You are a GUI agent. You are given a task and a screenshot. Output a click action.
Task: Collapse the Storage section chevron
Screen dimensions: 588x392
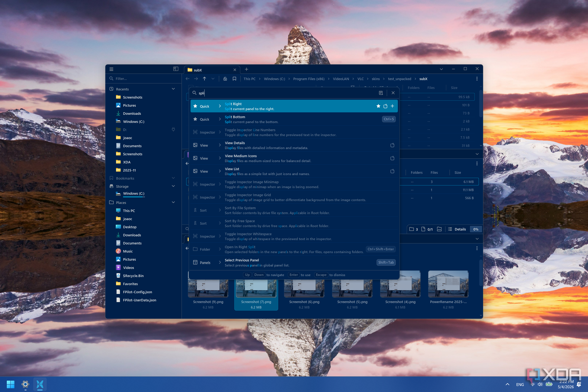pos(173,186)
